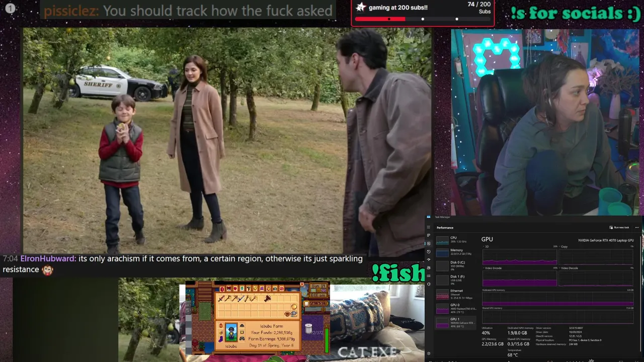Open the Users page in Task Manager
Image resolution: width=644 pixels, height=362 pixels.
(429, 268)
